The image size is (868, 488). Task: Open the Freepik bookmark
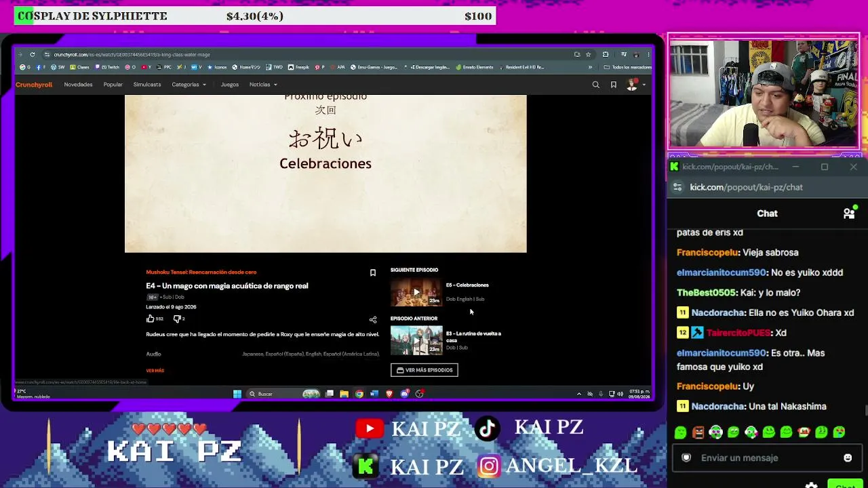pyautogui.click(x=298, y=67)
